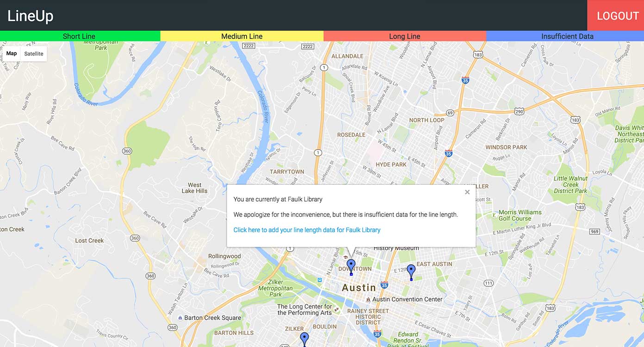Click the Morris Williams Golf Course label

(x=520, y=215)
